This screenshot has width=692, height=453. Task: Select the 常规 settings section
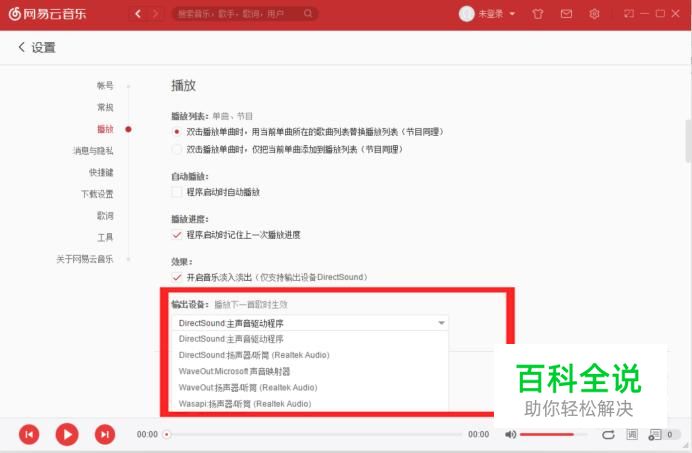click(x=105, y=107)
